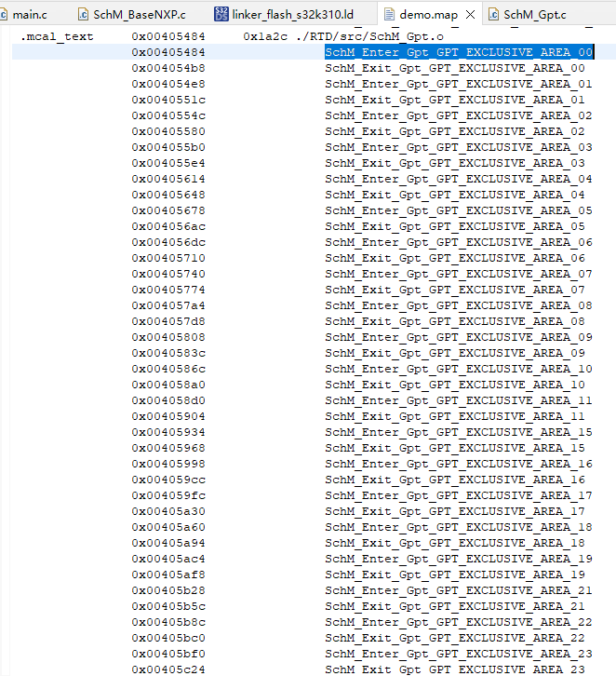Click the SchM_Gpt.c file icon
The width and height of the screenshot is (616, 676).
click(x=493, y=15)
